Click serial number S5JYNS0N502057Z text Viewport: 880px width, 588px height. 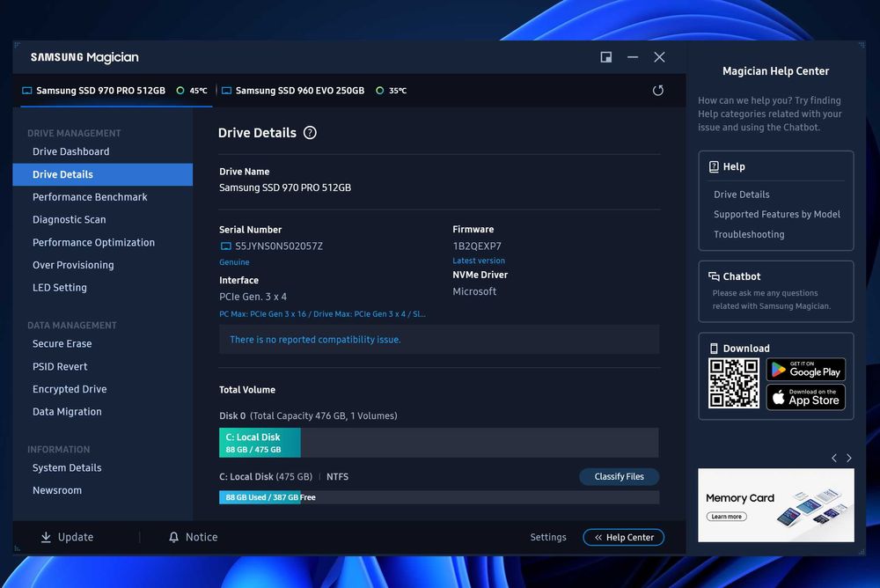(279, 246)
